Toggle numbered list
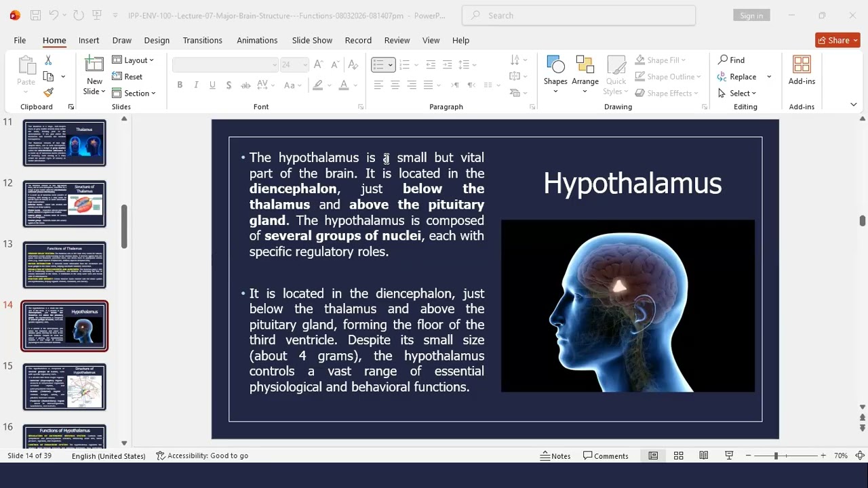The image size is (868, 488). pyautogui.click(x=404, y=64)
